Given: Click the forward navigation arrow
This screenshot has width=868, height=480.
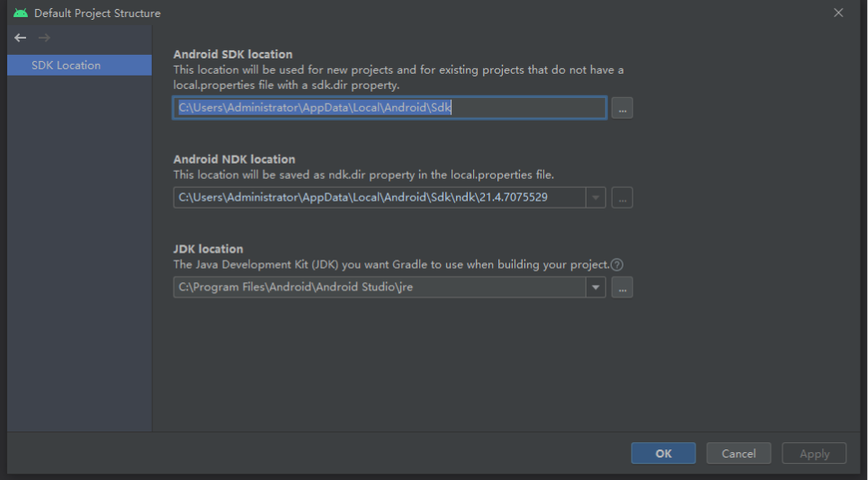Looking at the screenshot, I should click(x=44, y=38).
